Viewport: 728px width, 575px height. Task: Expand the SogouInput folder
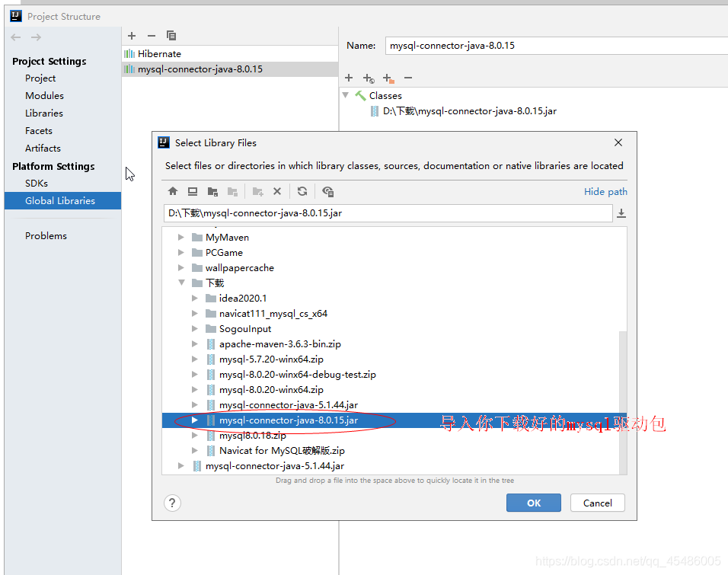[194, 329]
